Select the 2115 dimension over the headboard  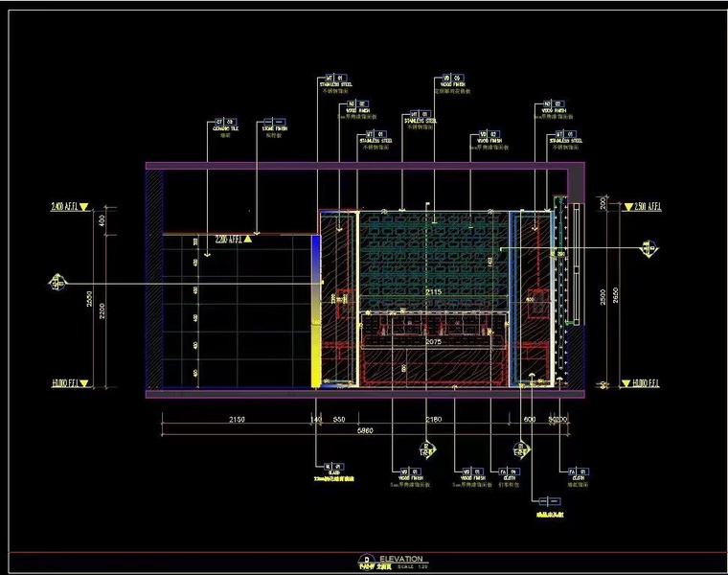click(433, 291)
